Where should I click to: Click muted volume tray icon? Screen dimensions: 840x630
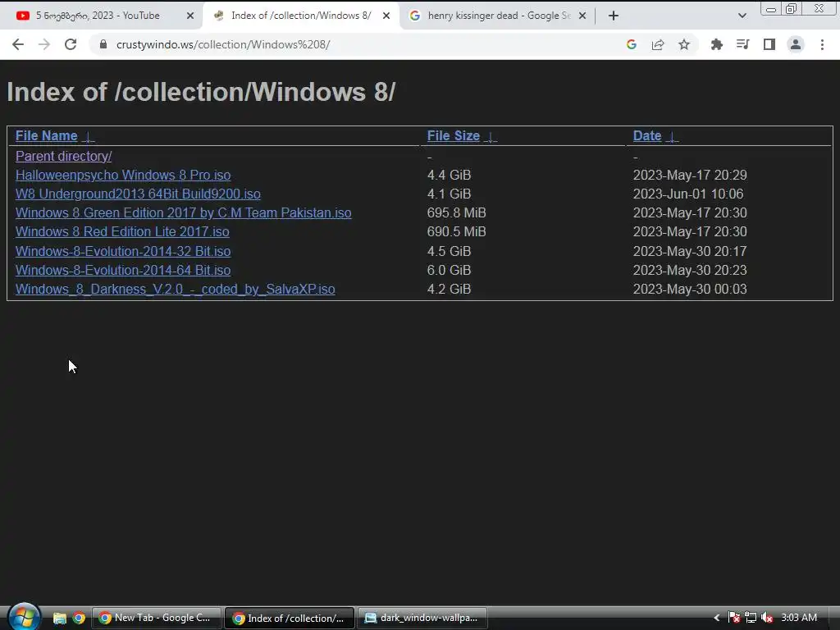(767, 618)
